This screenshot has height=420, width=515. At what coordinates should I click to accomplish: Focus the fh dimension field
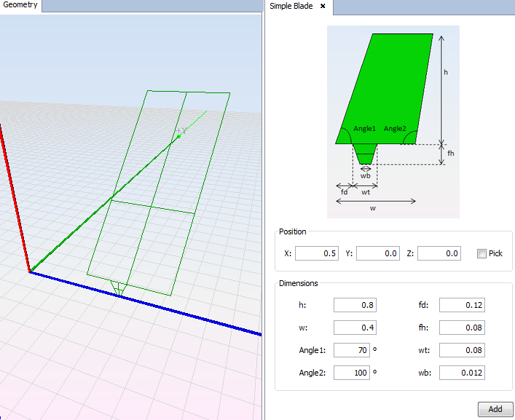pyautogui.click(x=462, y=328)
